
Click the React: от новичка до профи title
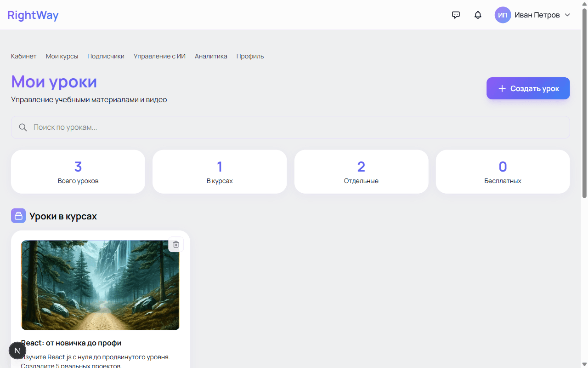[71, 343]
